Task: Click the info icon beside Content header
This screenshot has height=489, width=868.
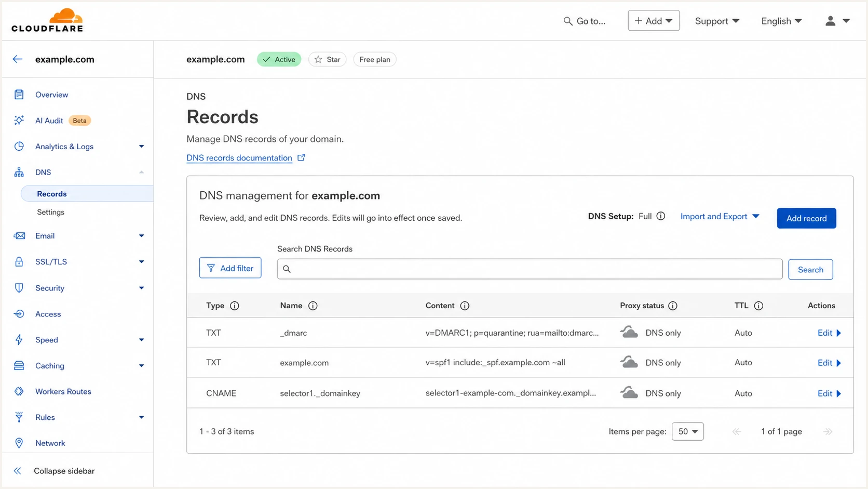Action: 465,306
